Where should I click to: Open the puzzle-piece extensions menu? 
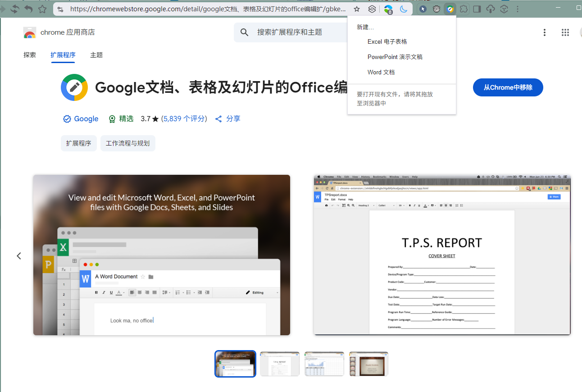(464, 9)
